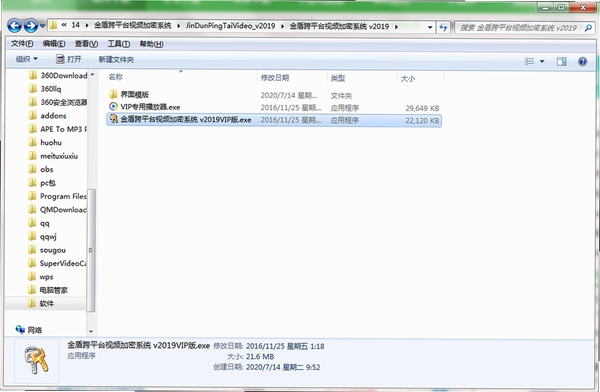Open recent locations dropdown beside navigation arrows
600x392 pixels.
(x=42, y=26)
